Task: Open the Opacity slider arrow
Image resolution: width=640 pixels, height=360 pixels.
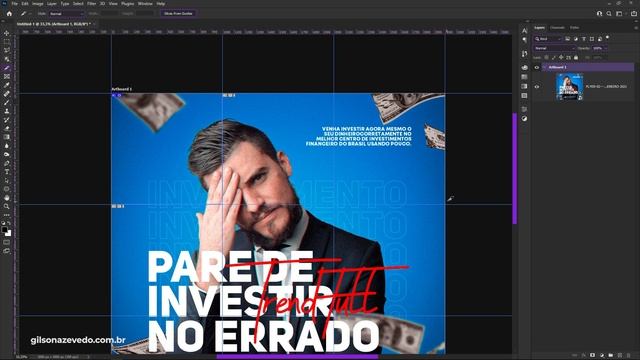Action: click(605, 48)
